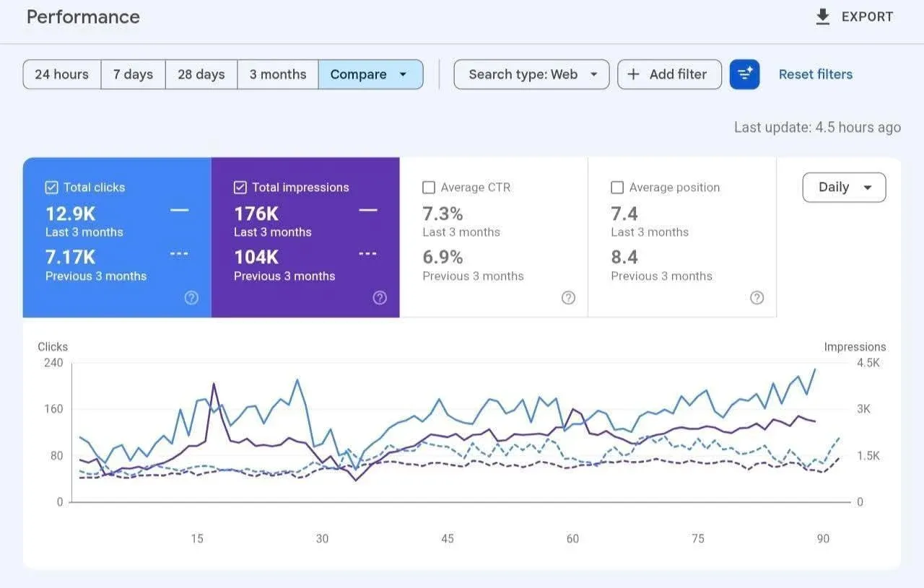This screenshot has width=924, height=588.
Task: Open help icon on Total clicks card
Action: coord(191,298)
